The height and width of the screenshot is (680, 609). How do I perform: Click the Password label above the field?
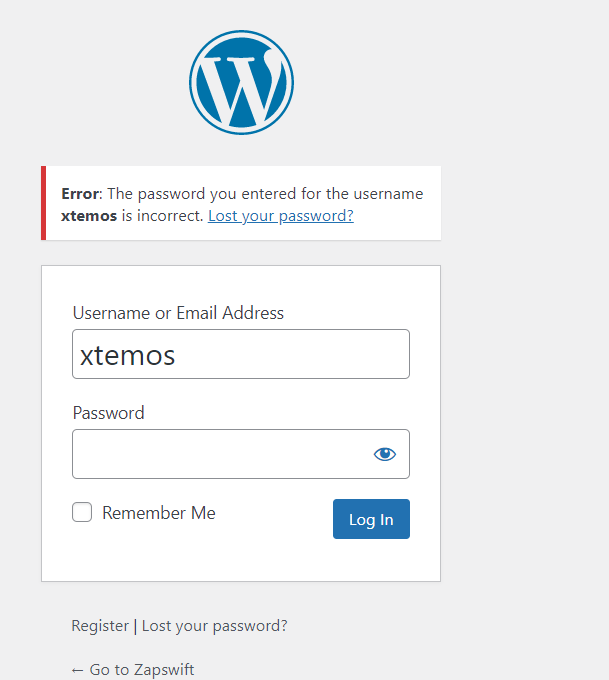coord(108,413)
